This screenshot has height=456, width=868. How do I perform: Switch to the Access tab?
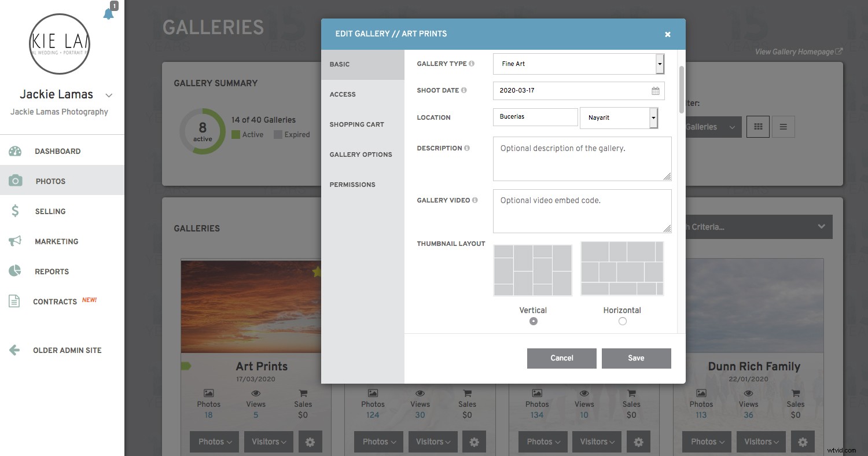tap(343, 94)
